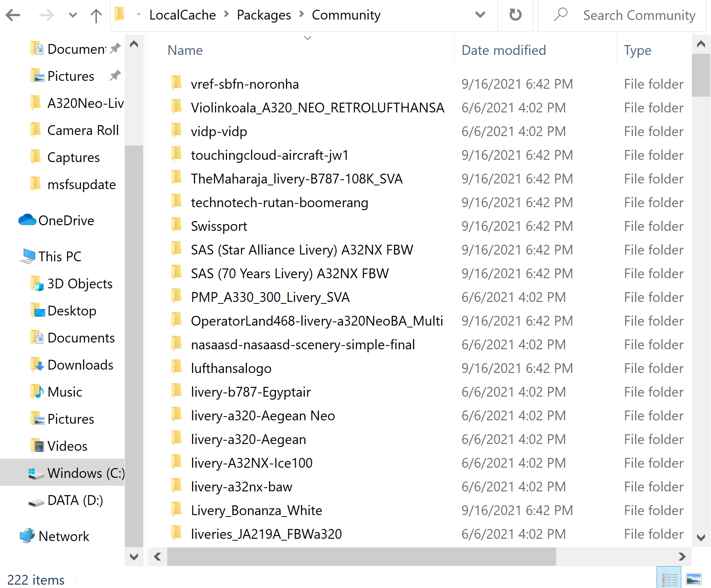Expand the address bar history dropdown
Screen dimensions: 711x588
click(480, 15)
